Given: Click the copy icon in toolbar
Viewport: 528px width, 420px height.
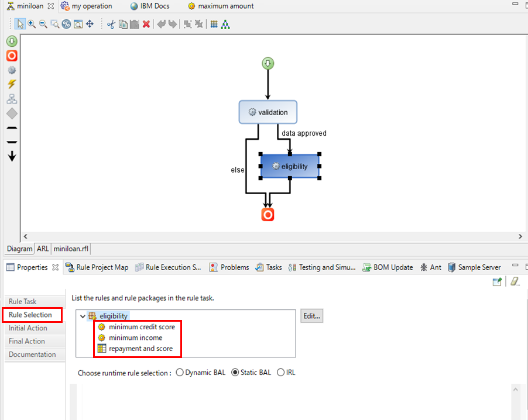Looking at the screenshot, I should click(x=123, y=24).
